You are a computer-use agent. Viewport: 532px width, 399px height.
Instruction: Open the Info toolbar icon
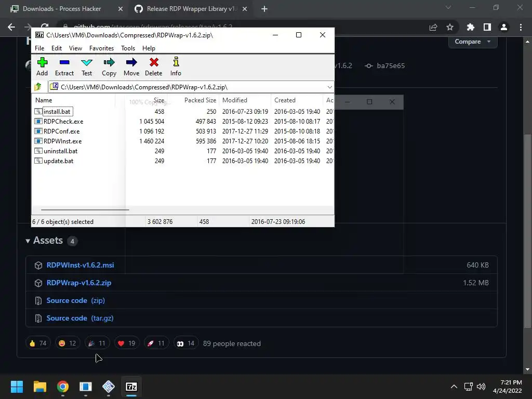click(x=176, y=67)
